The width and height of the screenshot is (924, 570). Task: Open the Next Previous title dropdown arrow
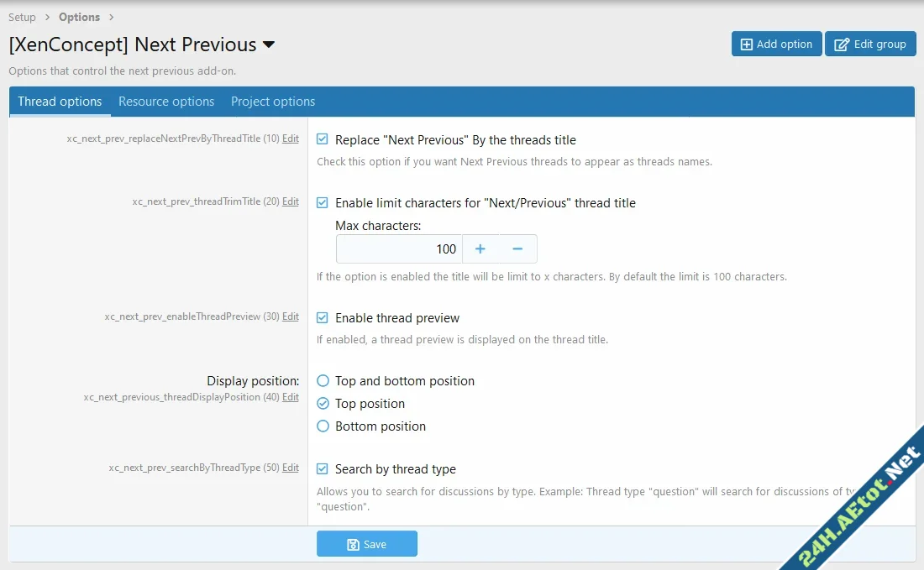point(269,45)
